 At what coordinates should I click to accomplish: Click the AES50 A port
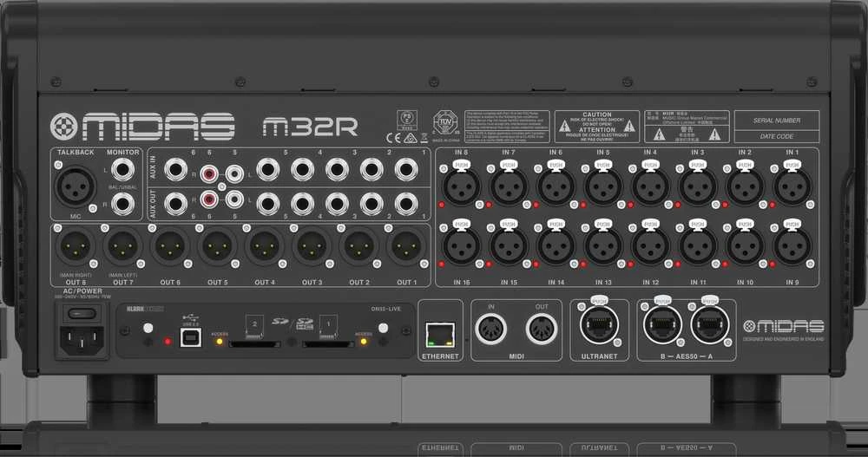coord(710,325)
